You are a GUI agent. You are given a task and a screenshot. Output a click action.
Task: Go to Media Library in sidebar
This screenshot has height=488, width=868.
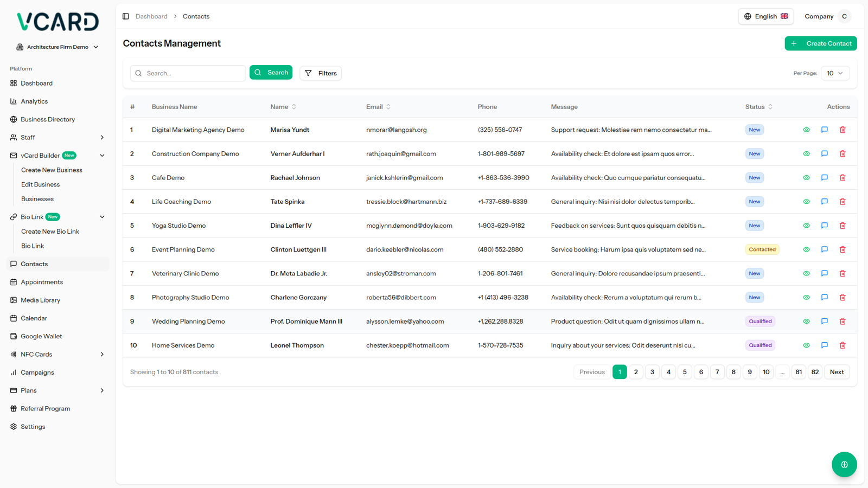point(40,300)
